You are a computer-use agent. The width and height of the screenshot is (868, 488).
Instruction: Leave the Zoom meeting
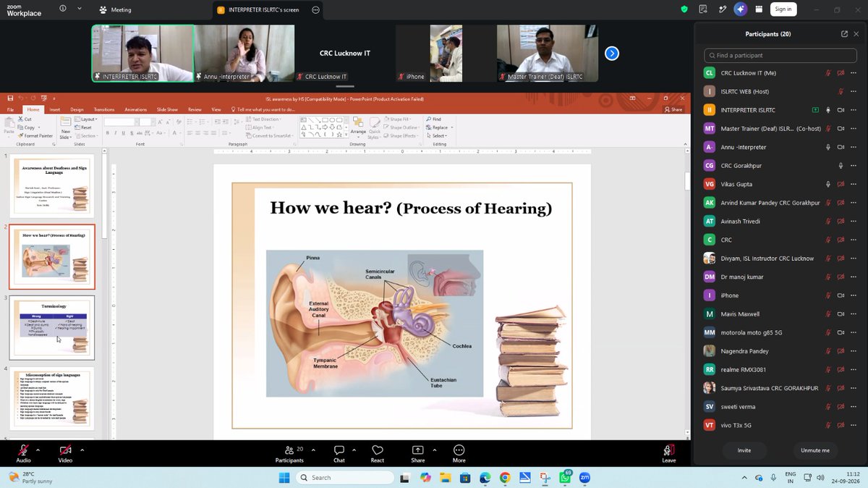669,453
